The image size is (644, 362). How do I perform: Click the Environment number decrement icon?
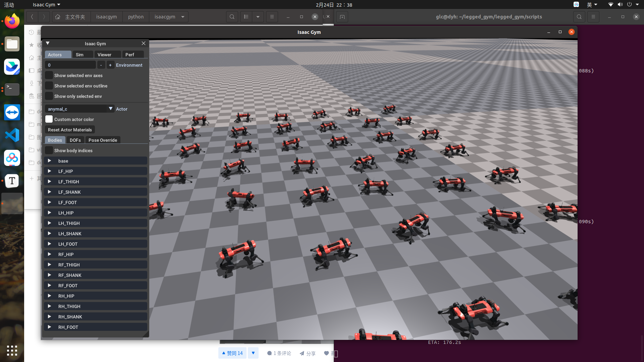(101, 65)
